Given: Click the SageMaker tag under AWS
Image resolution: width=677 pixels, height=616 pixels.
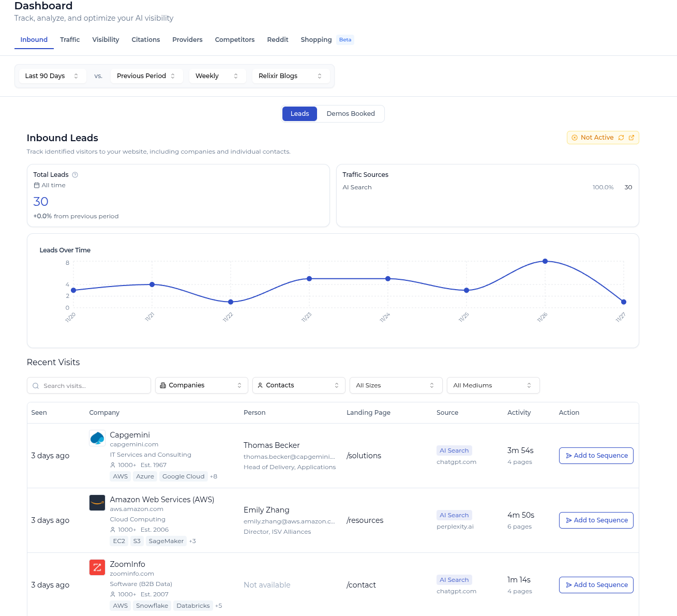Looking at the screenshot, I should (166, 541).
